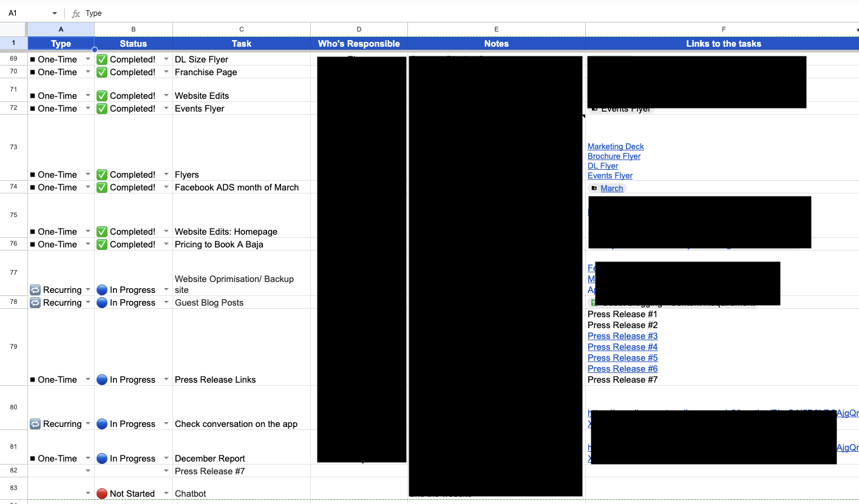The height and width of the screenshot is (504, 859).
Task: Open the Marketing Deck link
Action: pyautogui.click(x=616, y=146)
